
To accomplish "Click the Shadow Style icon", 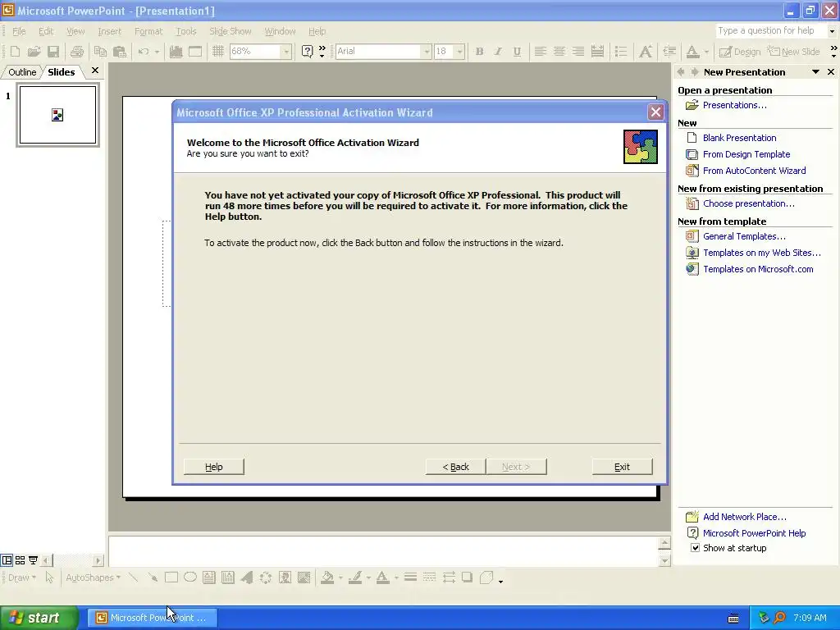I will (467, 577).
